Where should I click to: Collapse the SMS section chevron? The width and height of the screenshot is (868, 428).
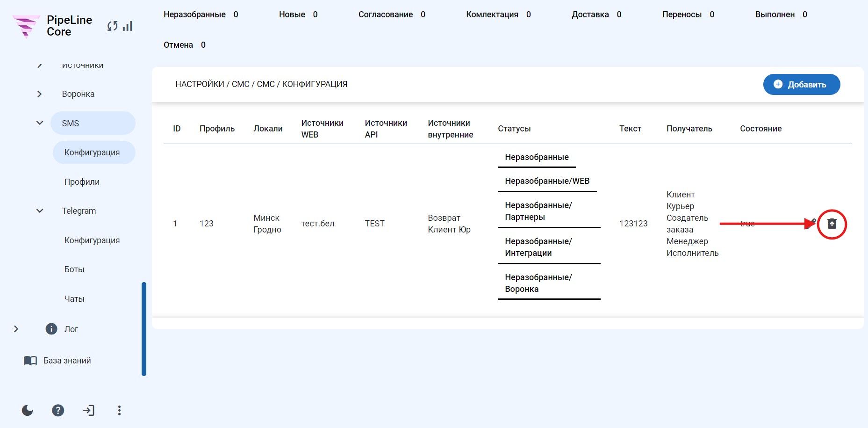click(40, 123)
